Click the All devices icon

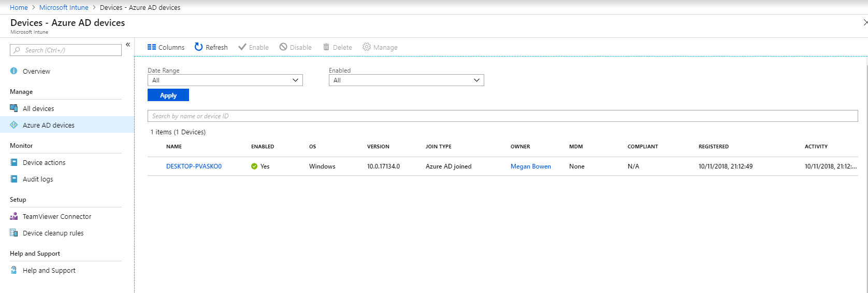point(14,108)
